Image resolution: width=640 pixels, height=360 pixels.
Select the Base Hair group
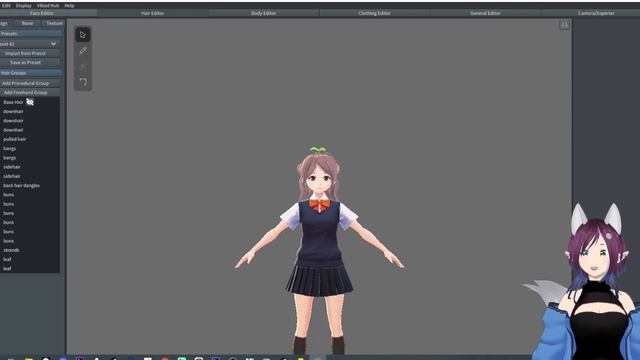[x=29, y=102]
